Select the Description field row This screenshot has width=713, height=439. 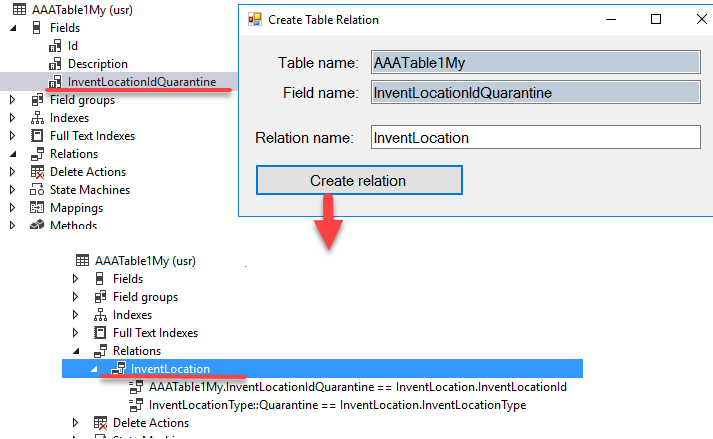coord(98,64)
